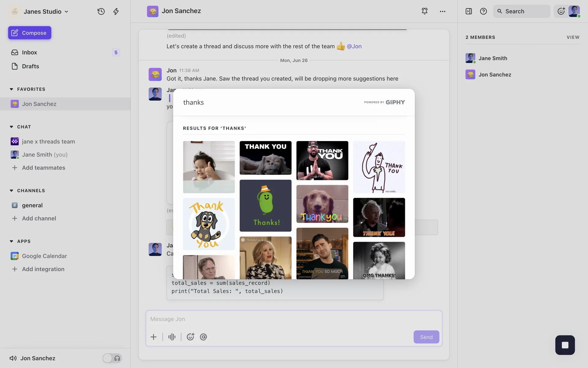Open the history clock icon
This screenshot has width=588, height=368.
(x=101, y=11)
